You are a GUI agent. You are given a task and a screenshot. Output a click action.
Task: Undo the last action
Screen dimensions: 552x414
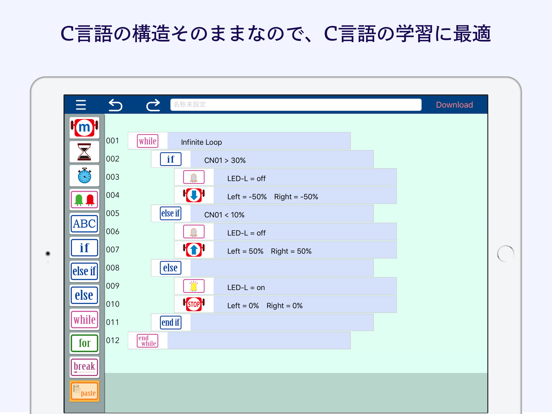pyautogui.click(x=115, y=105)
